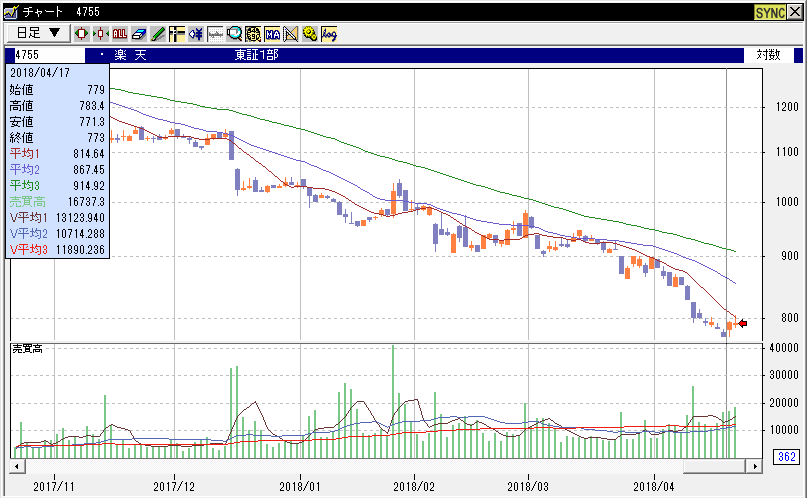Click the yen price icon
This screenshot has height=498, width=807.
tap(195, 33)
